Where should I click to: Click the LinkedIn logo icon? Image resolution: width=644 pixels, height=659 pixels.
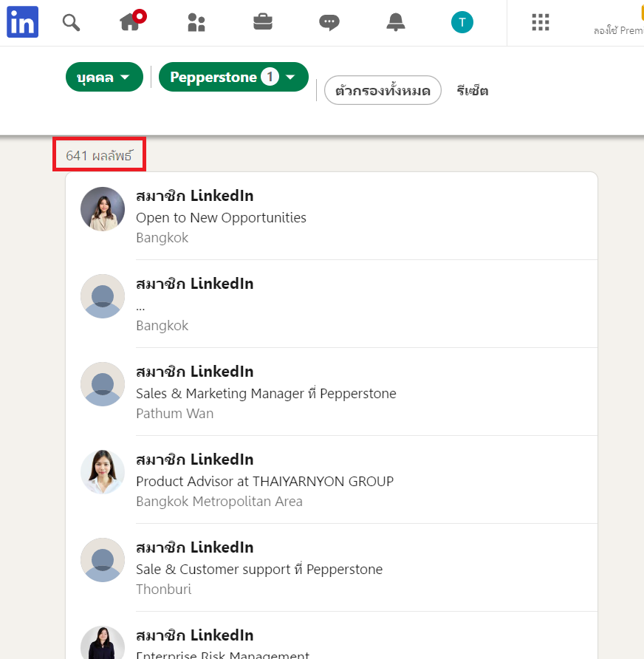[22, 23]
